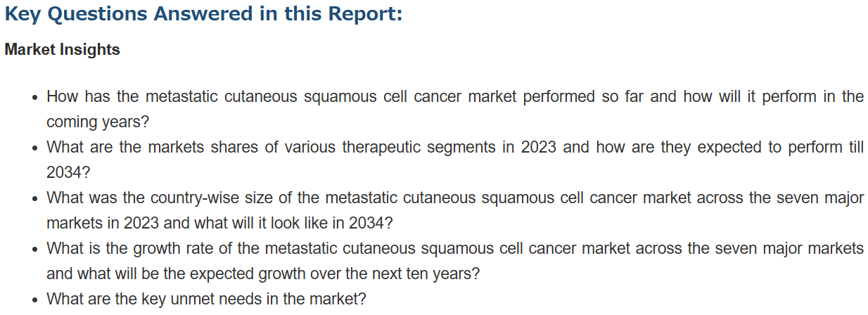The height and width of the screenshot is (315, 868).
Task: Click bullet marker before 'What is the growth rate'
Action: click(x=35, y=250)
